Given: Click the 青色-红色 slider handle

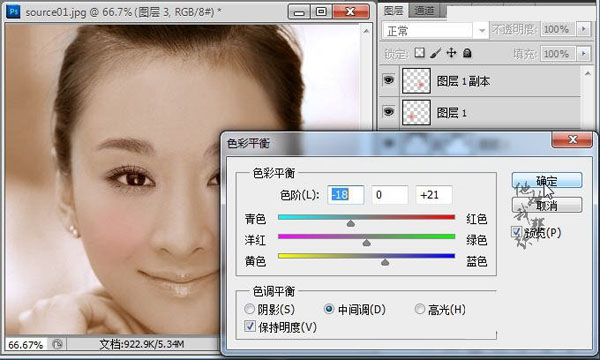Looking at the screenshot, I should (x=351, y=223).
